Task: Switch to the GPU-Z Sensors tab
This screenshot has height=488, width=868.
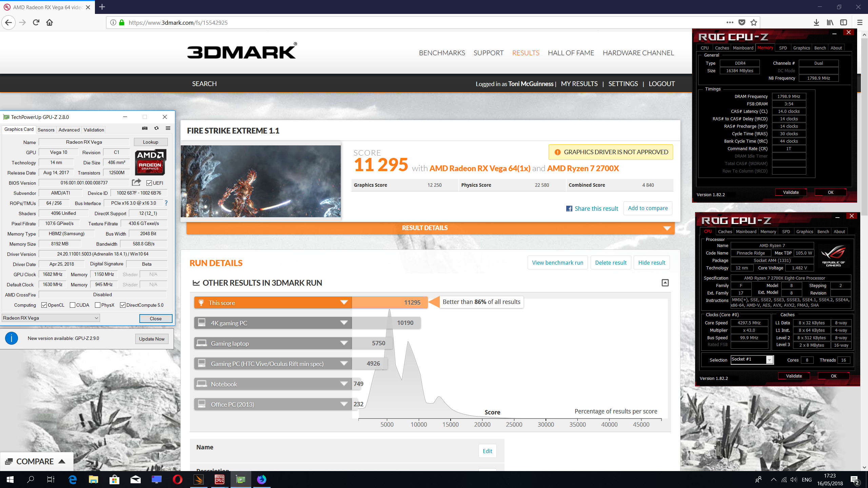Action: (46, 130)
